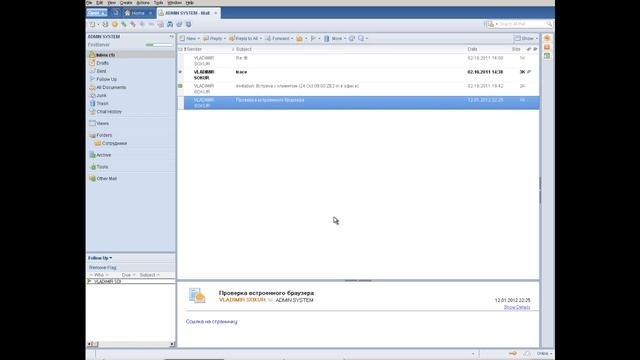Image resolution: width=640 pixels, height=360 pixels.
Task: Open the Follow Up folder
Action: pos(107,79)
